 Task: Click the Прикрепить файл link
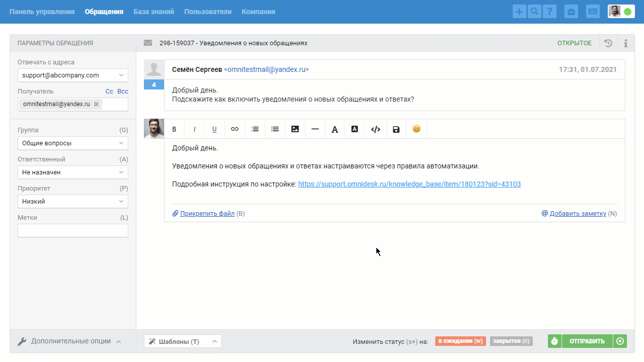click(x=207, y=214)
